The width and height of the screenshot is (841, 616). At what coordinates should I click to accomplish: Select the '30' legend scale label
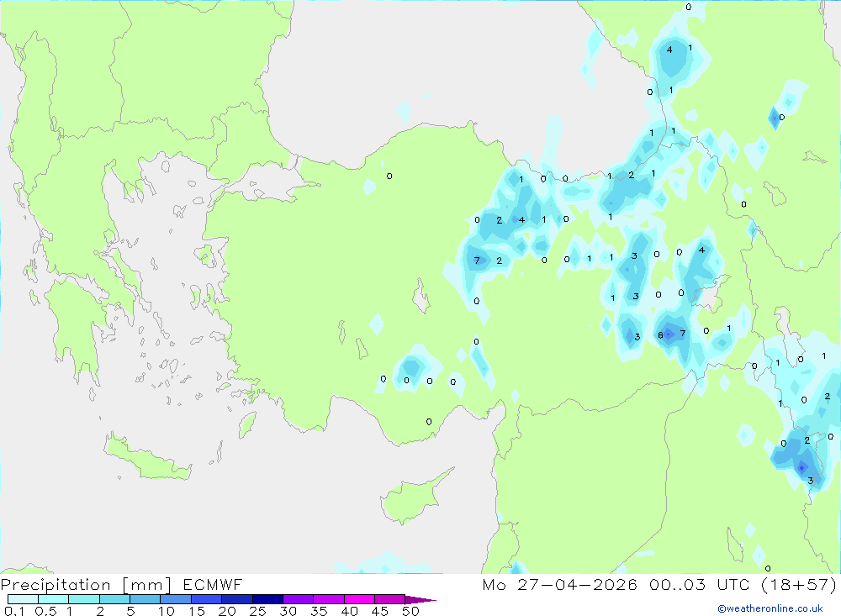pyautogui.click(x=288, y=611)
